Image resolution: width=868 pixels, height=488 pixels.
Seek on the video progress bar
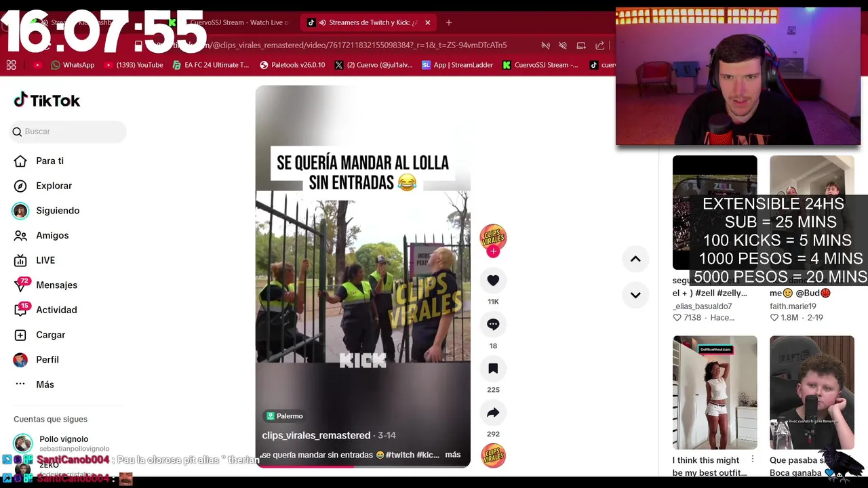[x=363, y=466]
